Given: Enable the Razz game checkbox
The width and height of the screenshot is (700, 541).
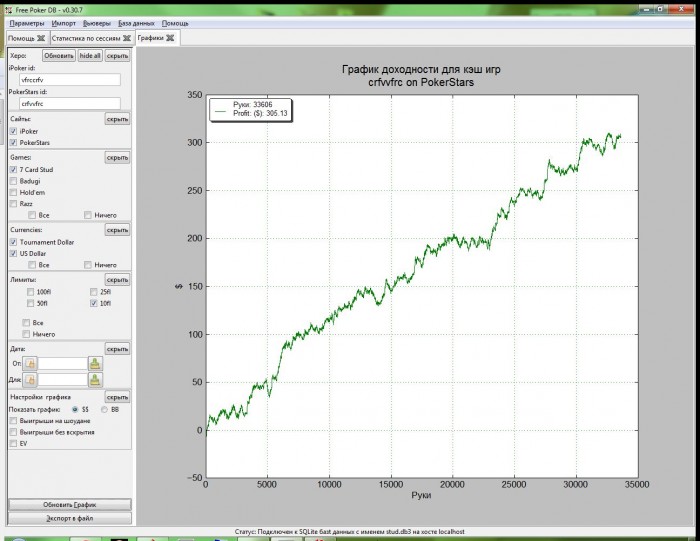Looking at the screenshot, I should point(13,204).
